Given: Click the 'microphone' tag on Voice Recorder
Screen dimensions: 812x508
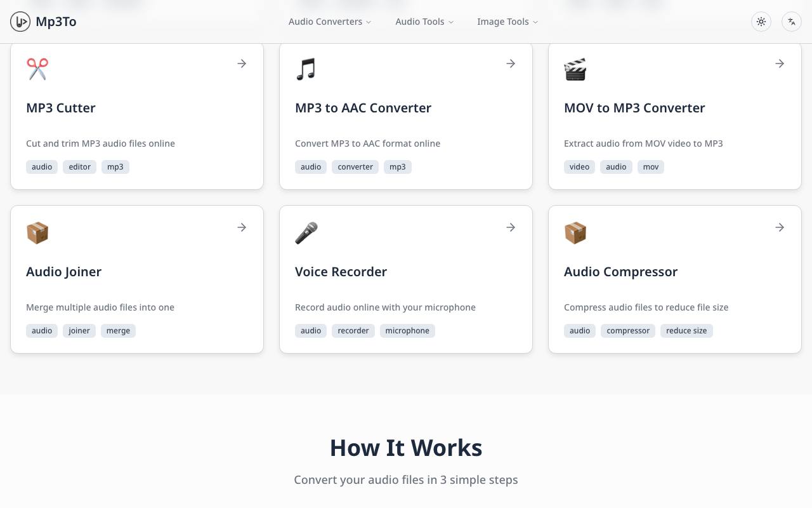Looking at the screenshot, I should [x=407, y=331].
